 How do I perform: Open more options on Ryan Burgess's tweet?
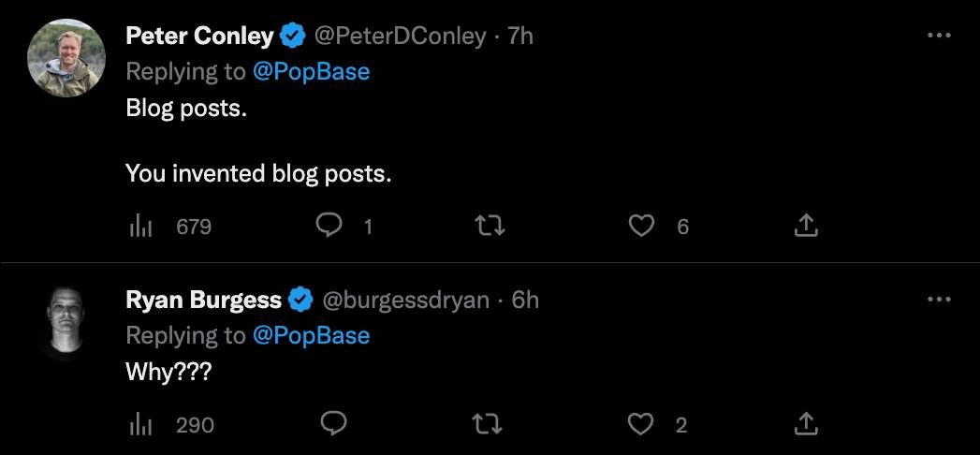pos(938,300)
